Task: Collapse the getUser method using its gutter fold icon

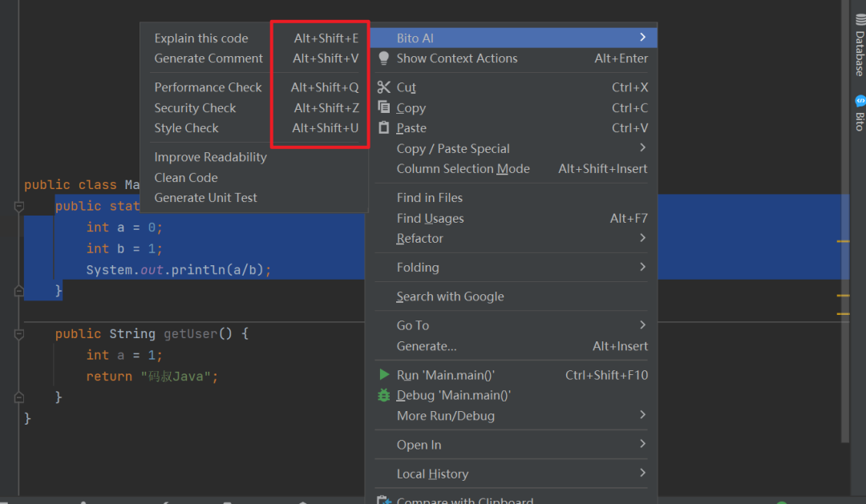Action: pyautogui.click(x=18, y=334)
